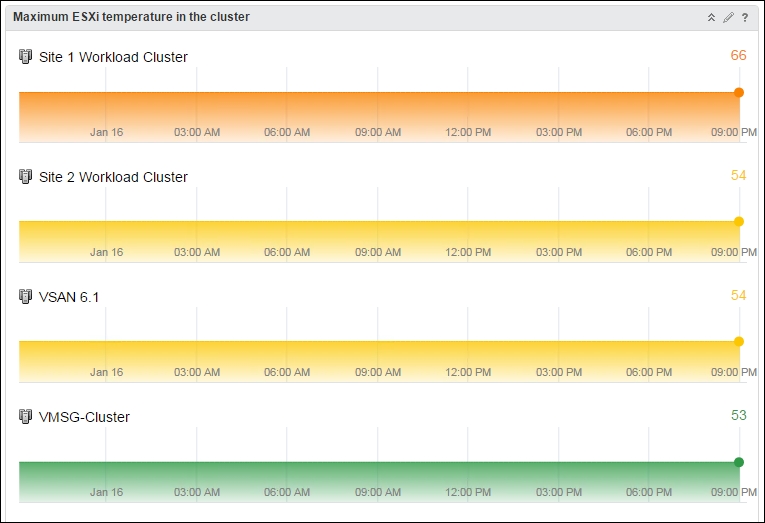The width and height of the screenshot is (765, 523).
Task: Open widget editor with the pencil icon
Action: pyautogui.click(x=728, y=18)
